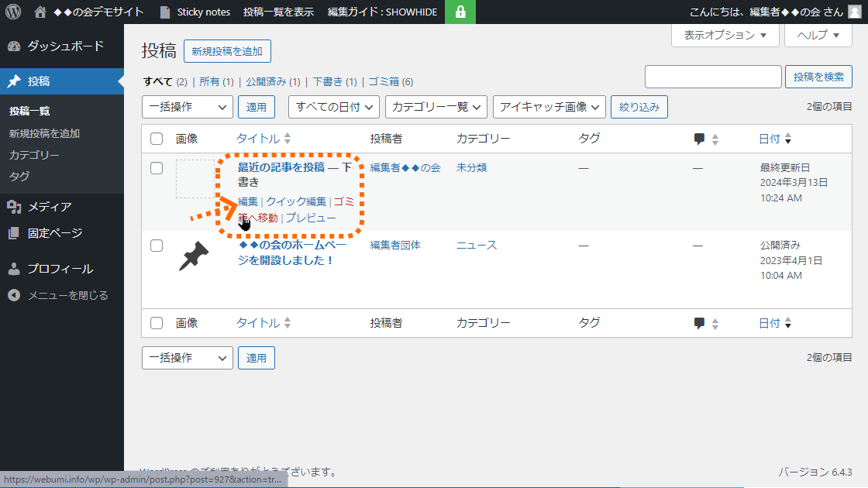This screenshot has height=488, width=868.
Task: Select the checkbox for the ホームページを開設しました post
Action: click(x=157, y=246)
